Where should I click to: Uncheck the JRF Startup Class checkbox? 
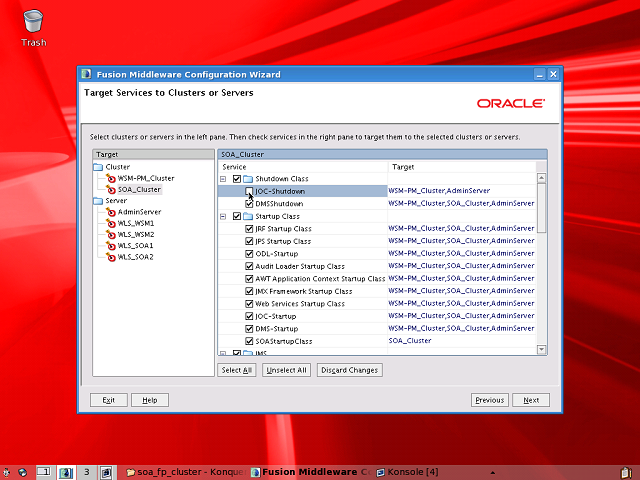click(x=249, y=229)
